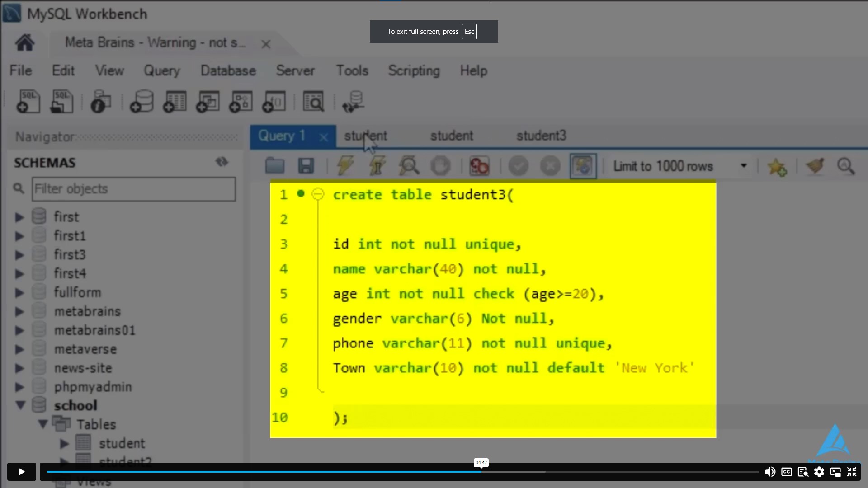The image size is (868, 488).
Task: Commit the transaction check icon
Action: (x=519, y=166)
